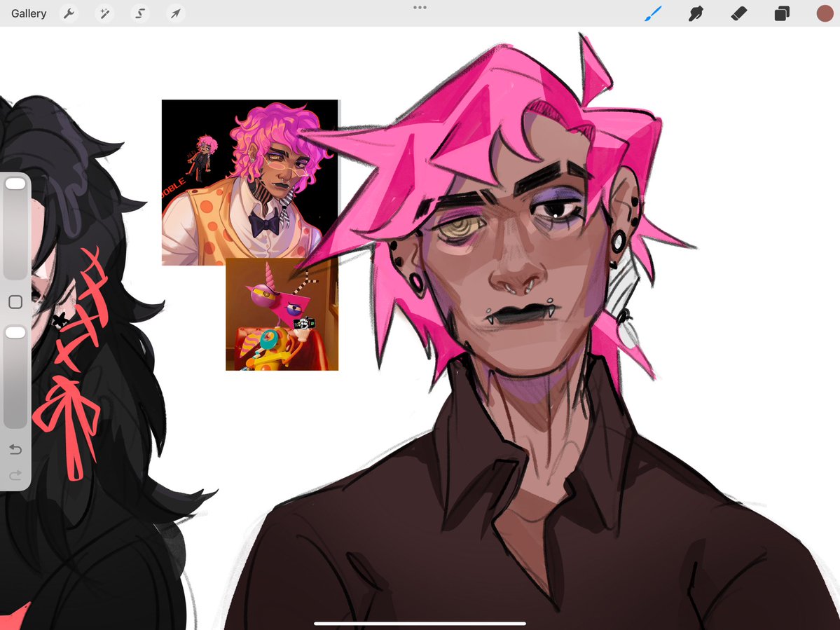840x630 pixels.
Task: Open the Adjustments magic wand menu
Action: click(104, 13)
